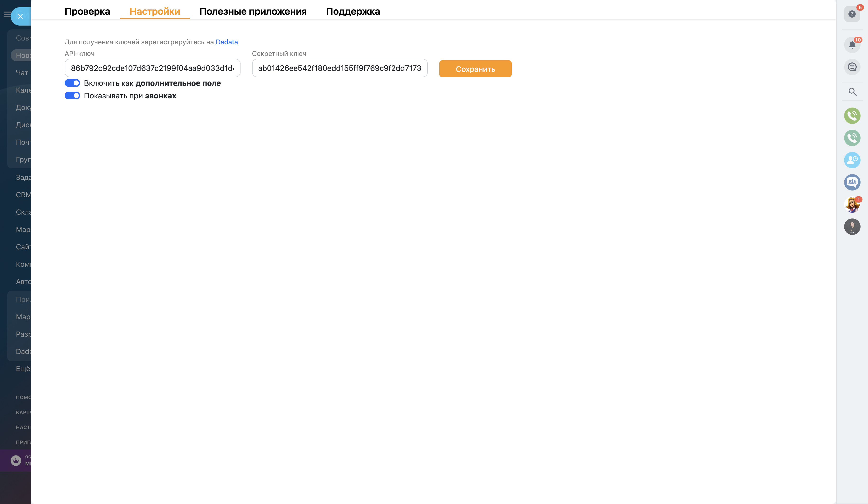868x504 pixels.
Task: Open notifications via the bell icon
Action: (852, 45)
